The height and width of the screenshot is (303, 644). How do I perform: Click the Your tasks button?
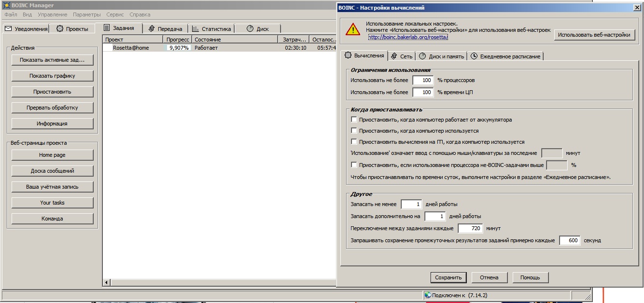coord(52,203)
